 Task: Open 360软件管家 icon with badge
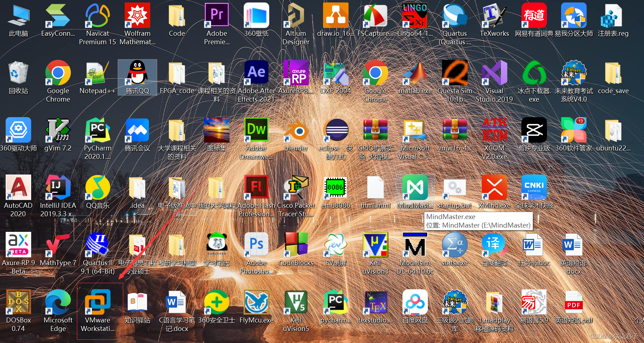pyautogui.click(x=574, y=130)
